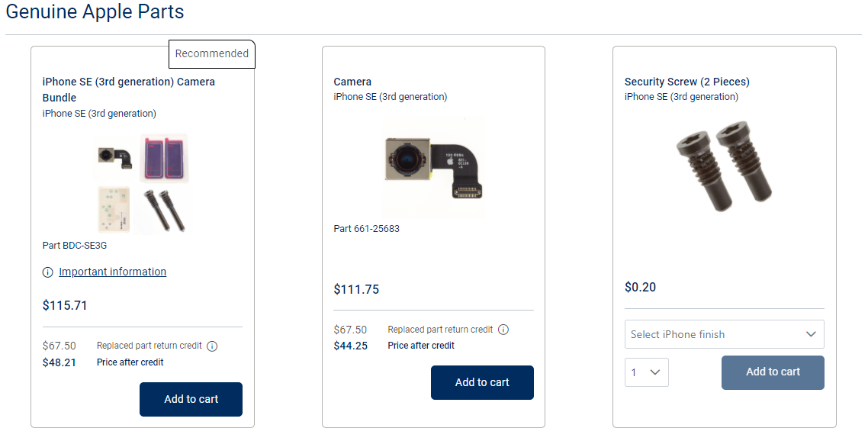This screenshot has width=868, height=441.
Task: Click Replaced part return credit text in bundle card
Action: pos(149,346)
